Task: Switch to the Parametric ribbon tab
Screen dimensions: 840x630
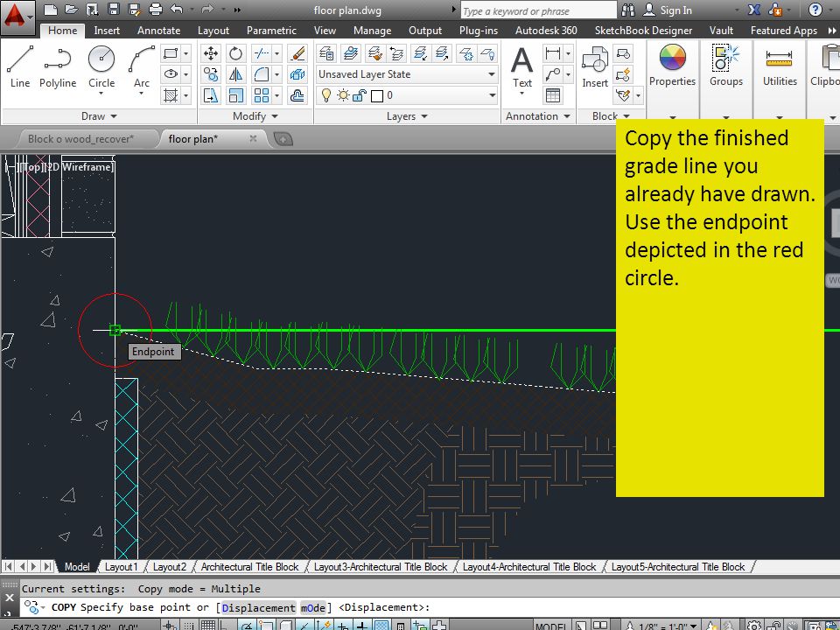Action: [x=271, y=31]
